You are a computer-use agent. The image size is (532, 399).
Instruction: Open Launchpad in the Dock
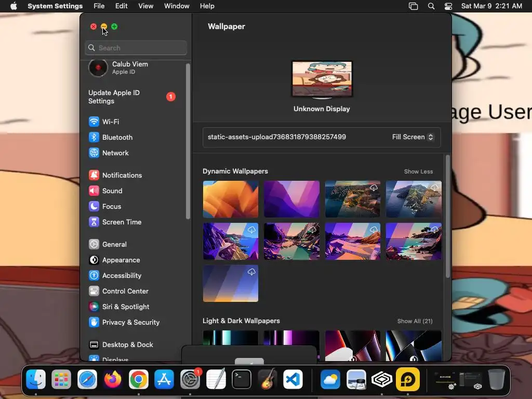pyautogui.click(x=61, y=379)
